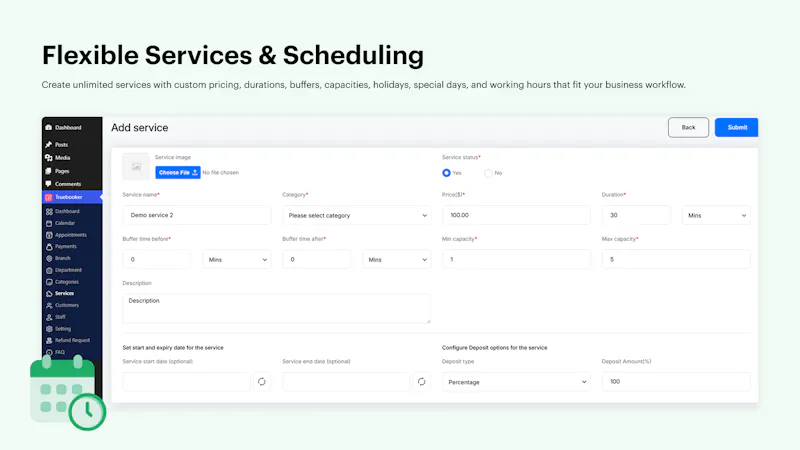Click the Branch location icon
This screenshot has height=450, width=800.
coord(49,259)
